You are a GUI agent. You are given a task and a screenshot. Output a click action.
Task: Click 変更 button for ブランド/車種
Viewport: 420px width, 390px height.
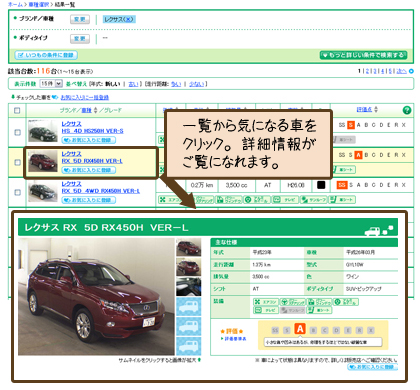(x=80, y=19)
